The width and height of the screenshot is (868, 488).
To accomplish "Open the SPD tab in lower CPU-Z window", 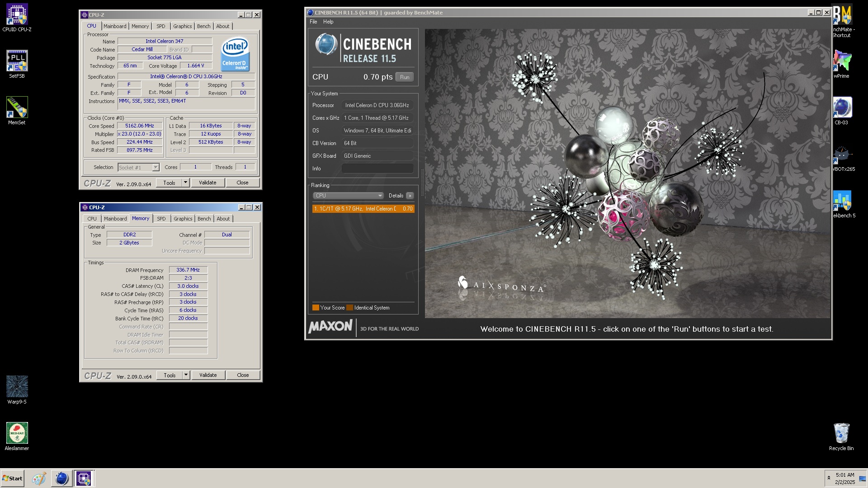I will click(161, 219).
